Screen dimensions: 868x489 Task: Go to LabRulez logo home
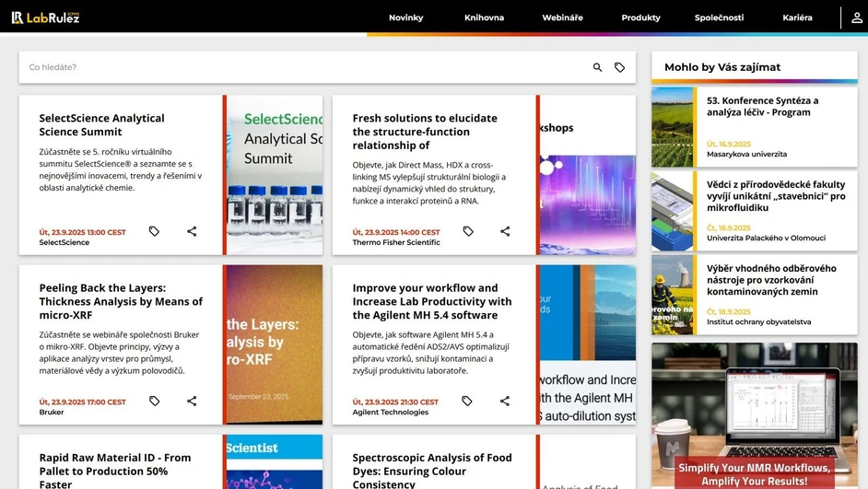(45, 17)
